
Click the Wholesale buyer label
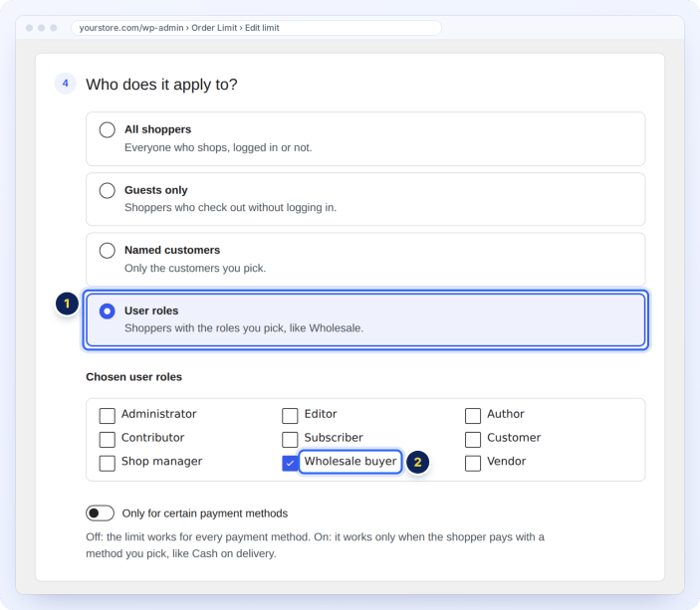(x=350, y=462)
